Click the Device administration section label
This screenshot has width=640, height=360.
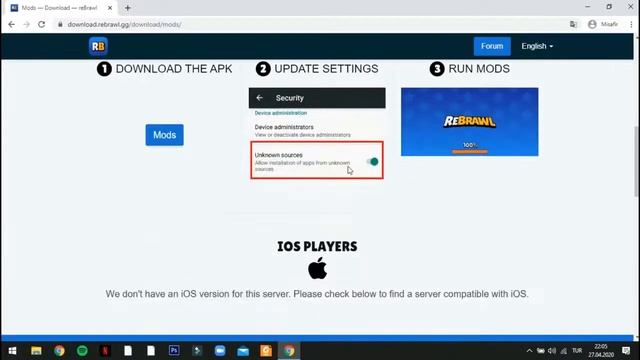click(x=281, y=113)
